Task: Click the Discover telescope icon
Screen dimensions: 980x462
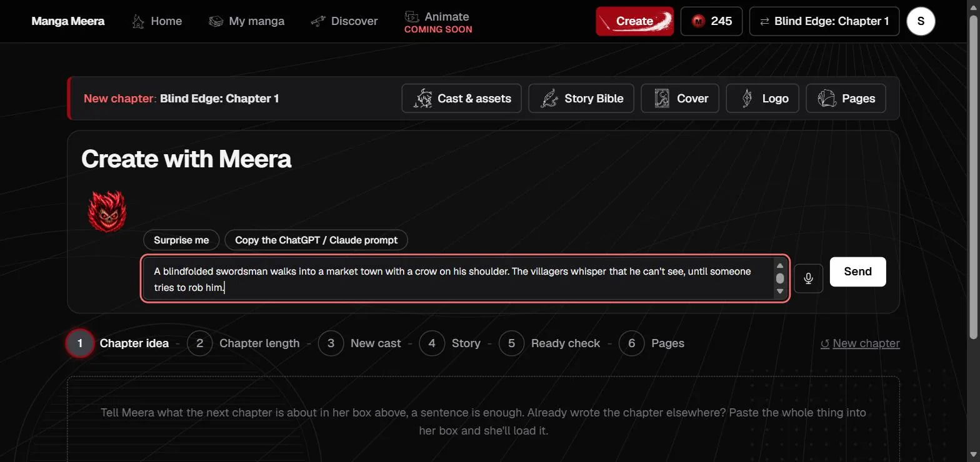Action: coord(318,21)
